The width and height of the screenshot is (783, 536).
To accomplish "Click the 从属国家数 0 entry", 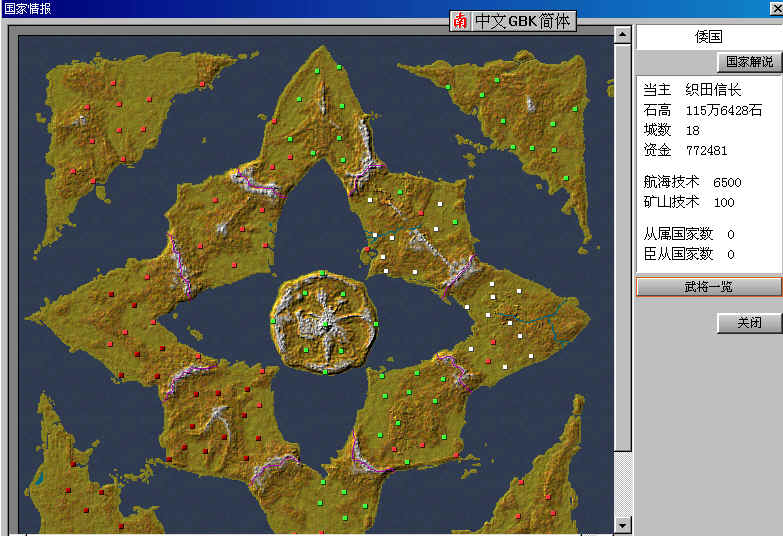I will click(x=689, y=234).
